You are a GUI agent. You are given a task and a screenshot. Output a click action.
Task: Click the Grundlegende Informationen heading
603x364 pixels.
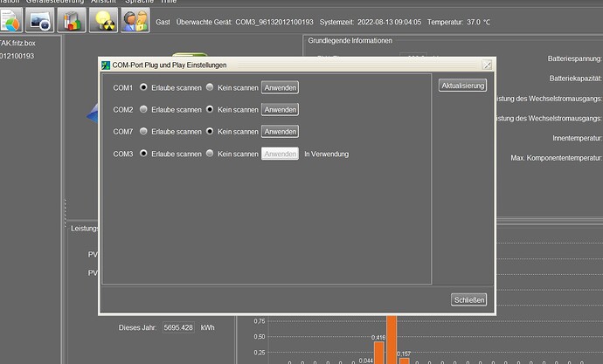point(350,41)
